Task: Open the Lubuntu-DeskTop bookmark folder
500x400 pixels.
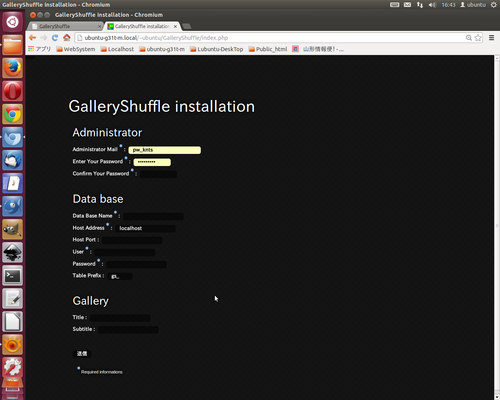Action: click(217, 49)
